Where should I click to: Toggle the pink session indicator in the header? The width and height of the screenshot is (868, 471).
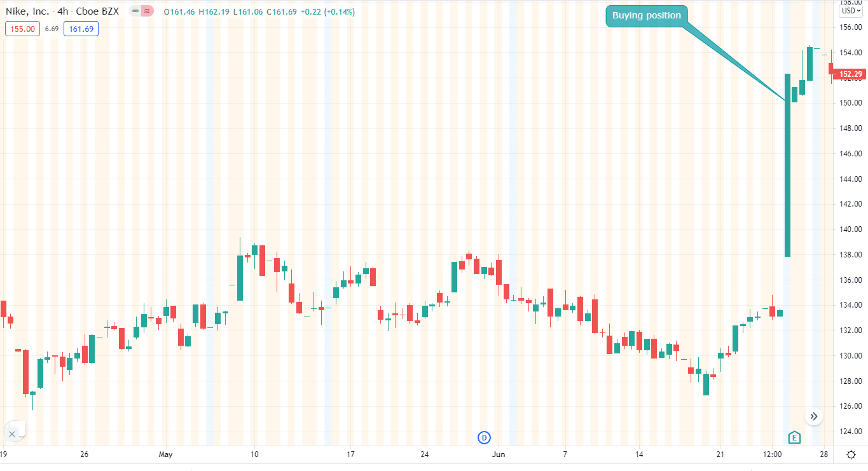tap(148, 11)
